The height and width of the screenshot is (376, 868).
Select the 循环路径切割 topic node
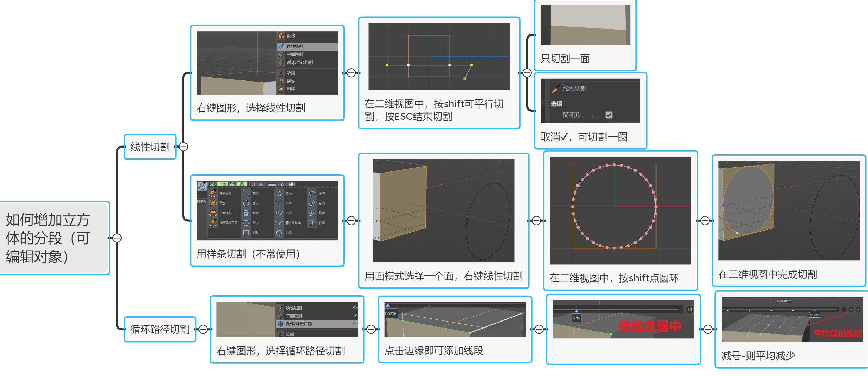click(160, 329)
